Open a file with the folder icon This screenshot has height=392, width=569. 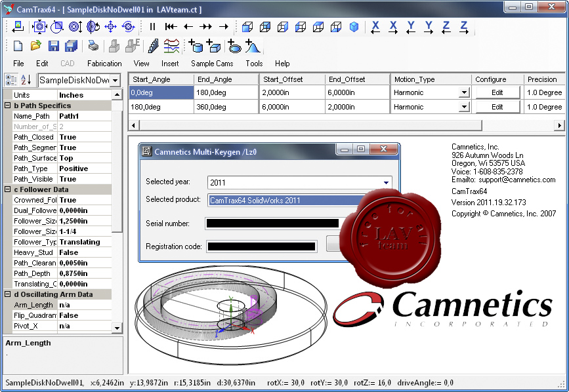point(35,46)
